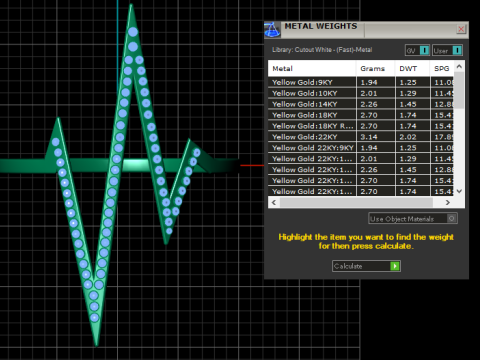The image size is (480, 360).
Task: Click the scroll right arrow below the table
Action: [x=448, y=202]
